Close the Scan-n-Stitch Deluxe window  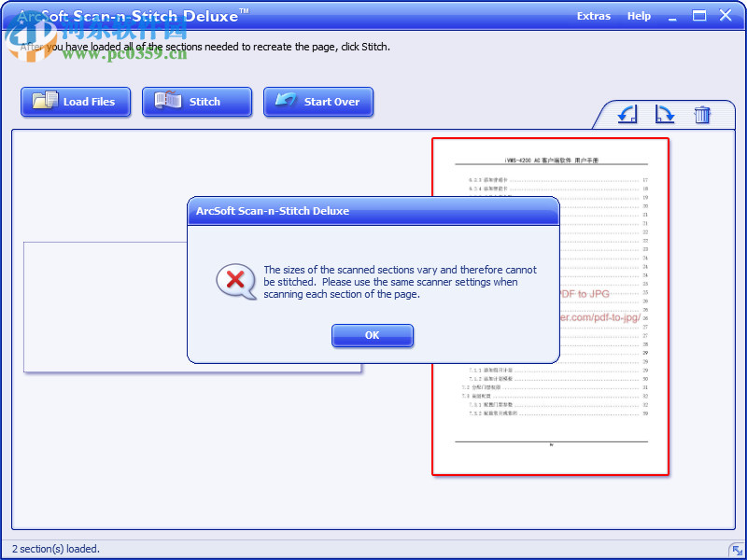click(x=726, y=16)
